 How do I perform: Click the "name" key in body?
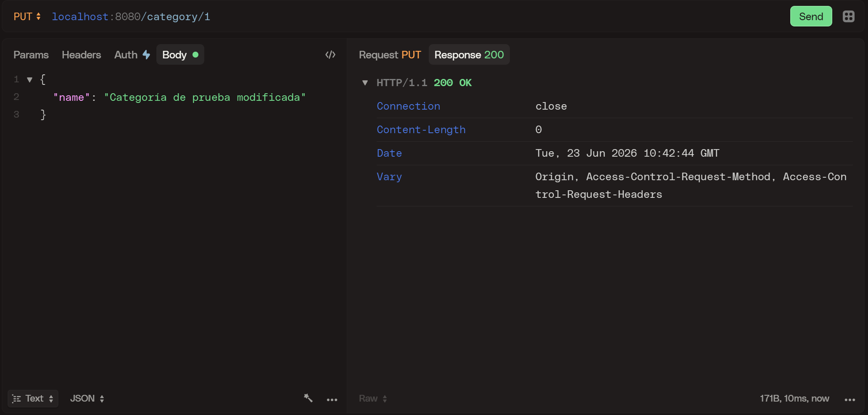pyautogui.click(x=71, y=97)
